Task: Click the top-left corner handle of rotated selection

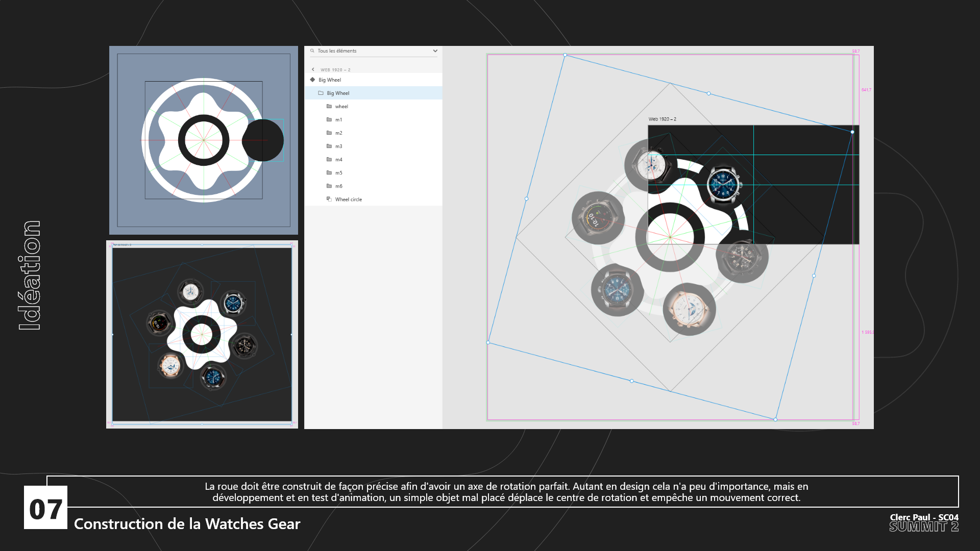Action: coord(565,55)
